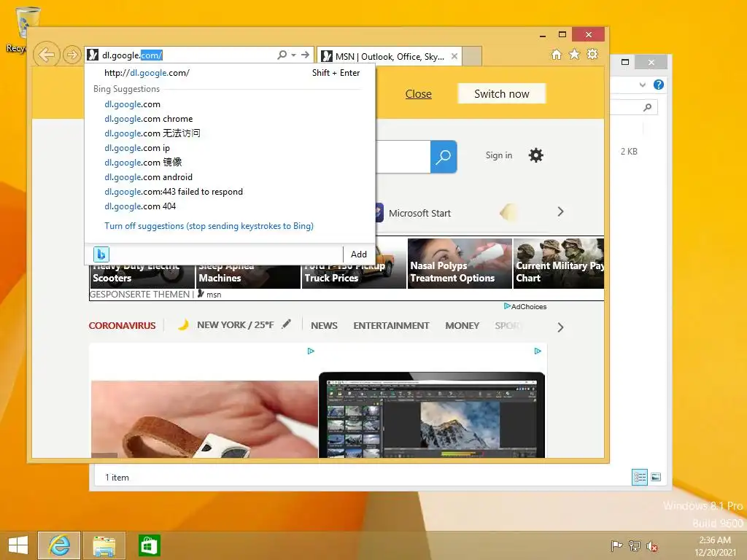Open a new tab next to the MSN tab
Image resolution: width=747 pixels, height=560 pixels.
472,56
